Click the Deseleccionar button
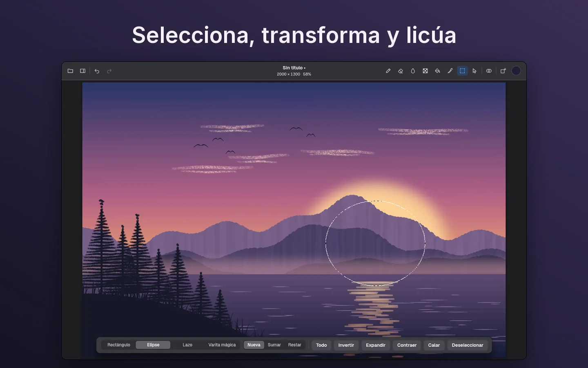 tap(468, 345)
